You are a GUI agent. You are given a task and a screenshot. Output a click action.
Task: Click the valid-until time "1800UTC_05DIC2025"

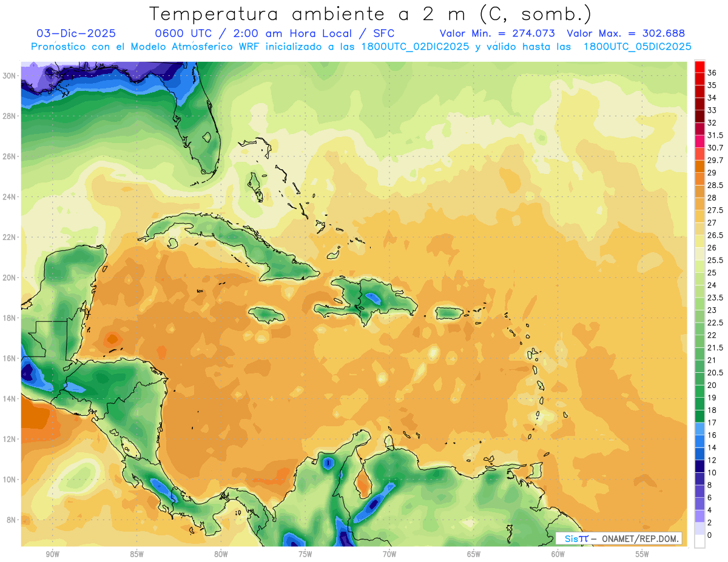(637, 47)
